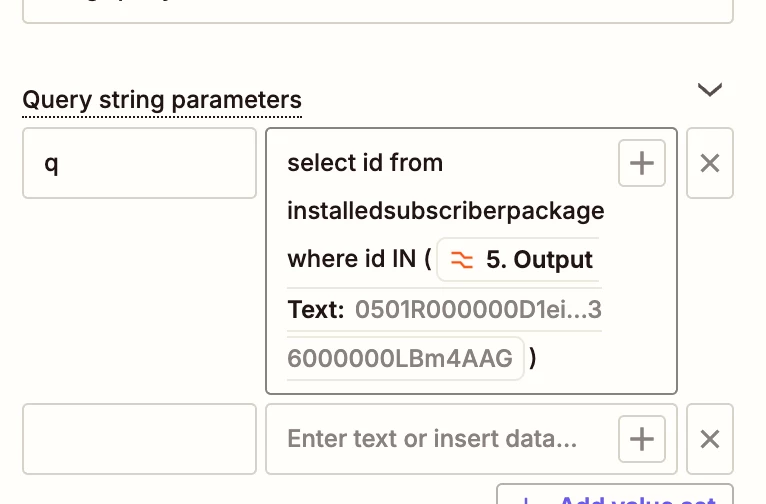
Task: Insert data using plus icon in query value
Action: [641, 163]
